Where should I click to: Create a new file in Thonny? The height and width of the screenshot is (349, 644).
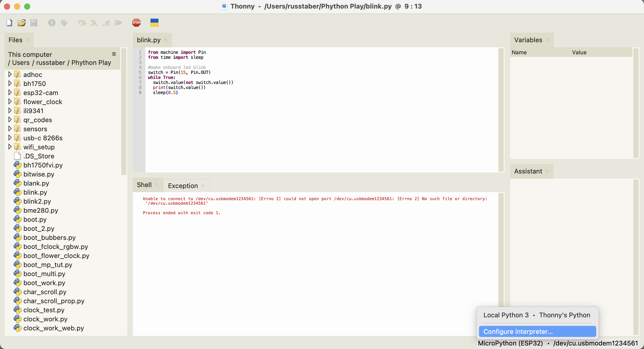point(9,22)
